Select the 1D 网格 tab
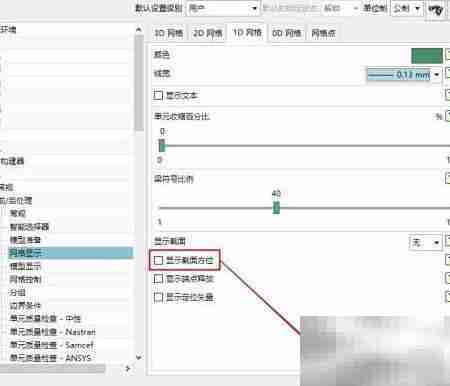 (247, 33)
